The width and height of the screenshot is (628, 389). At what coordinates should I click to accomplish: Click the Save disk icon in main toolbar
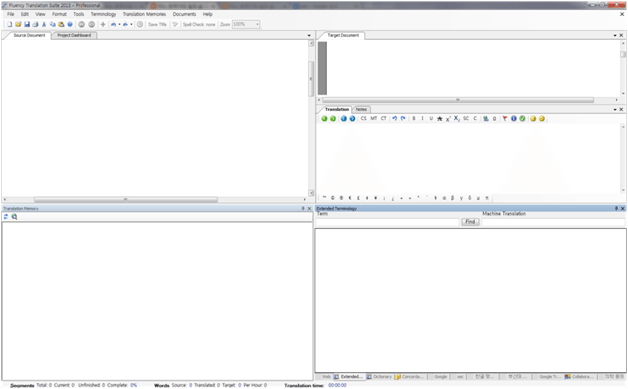pos(27,24)
